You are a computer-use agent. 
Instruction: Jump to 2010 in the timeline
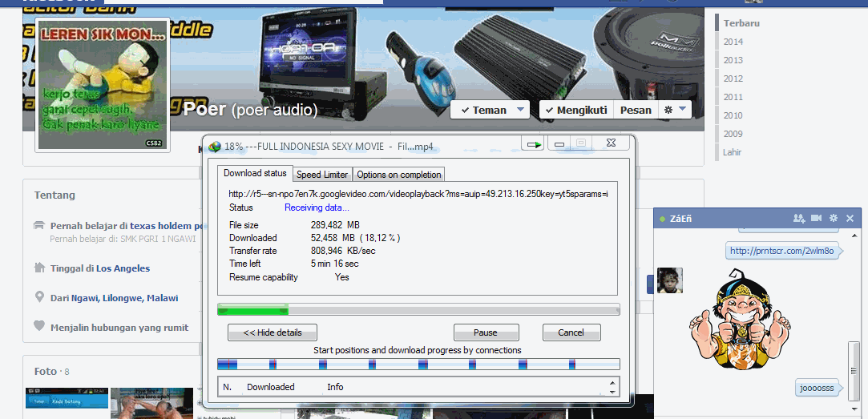pos(733,115)
